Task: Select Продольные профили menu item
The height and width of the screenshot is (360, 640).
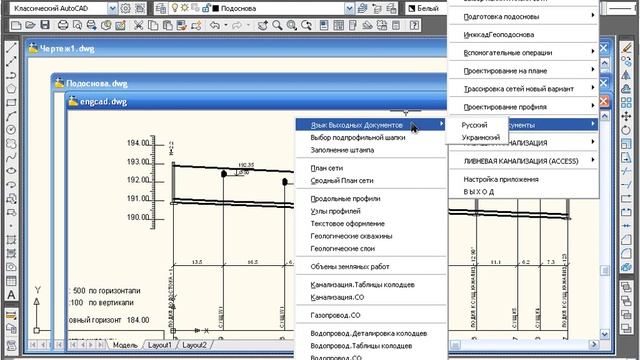Action: [x=371, y=198]
